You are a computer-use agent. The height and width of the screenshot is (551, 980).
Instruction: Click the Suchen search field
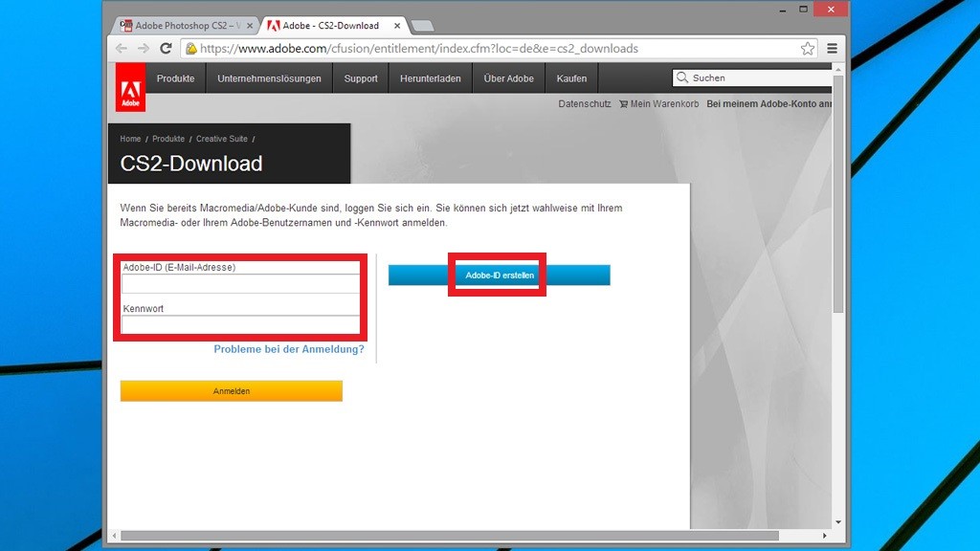752,77
